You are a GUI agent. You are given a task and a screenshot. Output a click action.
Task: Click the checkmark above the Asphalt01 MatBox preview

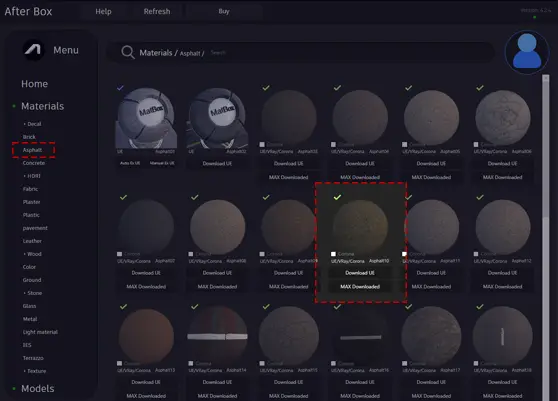pos(120,87)
